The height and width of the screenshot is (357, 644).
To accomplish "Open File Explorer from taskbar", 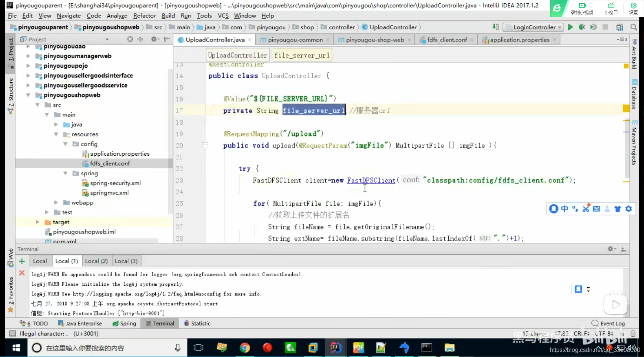I will 449,348.
